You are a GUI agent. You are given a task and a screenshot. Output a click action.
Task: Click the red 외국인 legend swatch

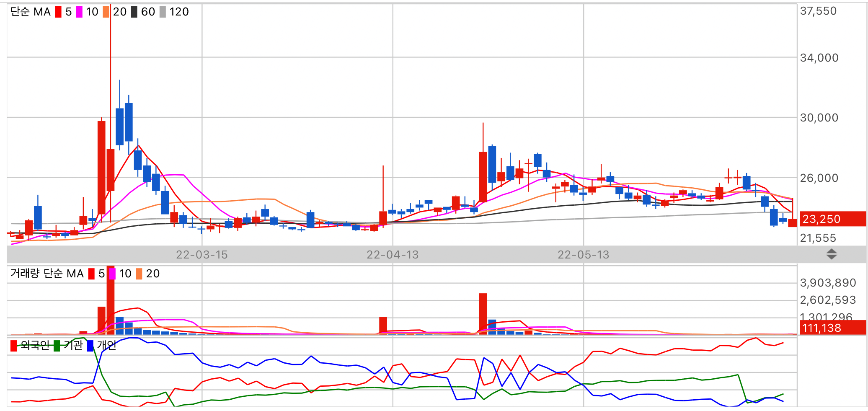pos(14,346)
